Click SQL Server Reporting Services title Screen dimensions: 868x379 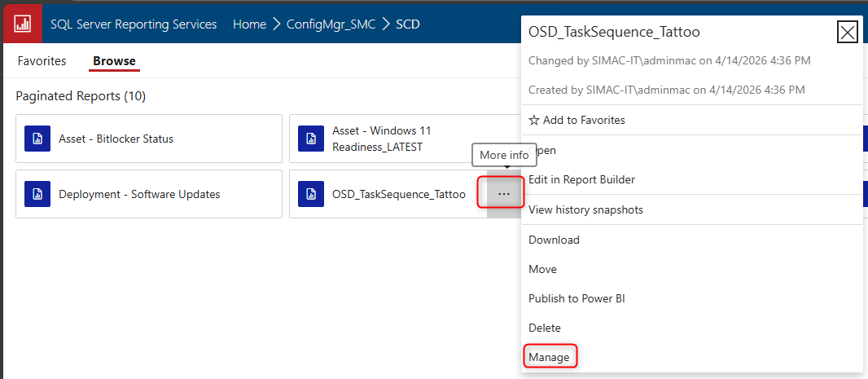tap(134, 24)
